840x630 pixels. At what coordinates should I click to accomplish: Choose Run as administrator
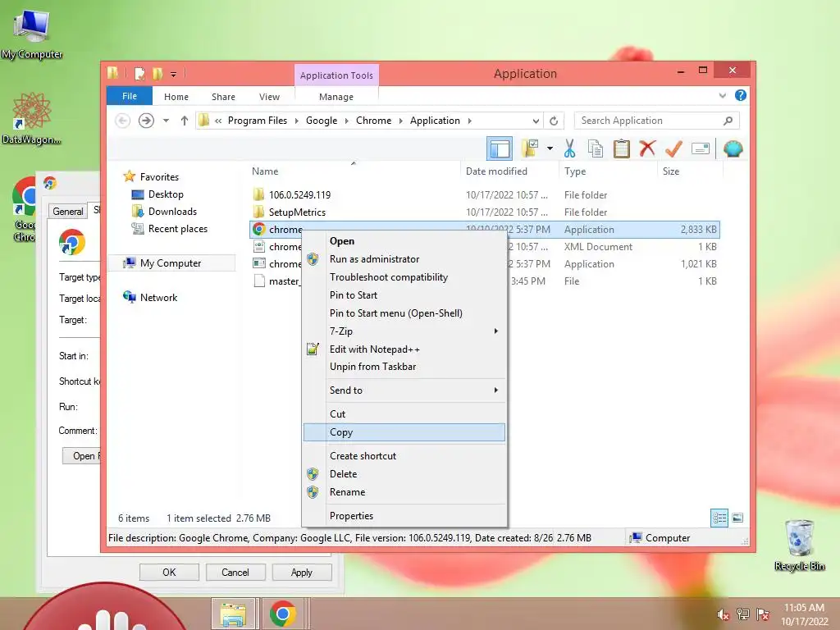coord(404,259)
